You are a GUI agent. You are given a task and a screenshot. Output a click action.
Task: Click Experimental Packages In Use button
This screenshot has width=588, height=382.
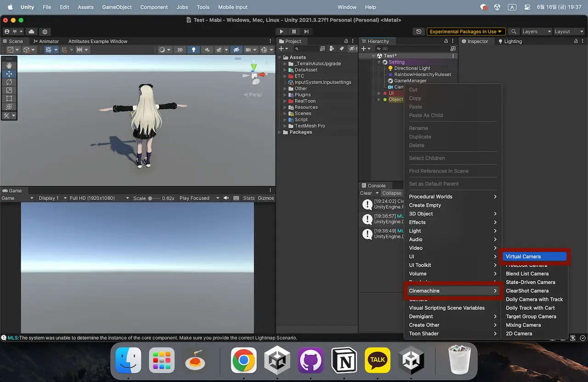click(466, 32)
